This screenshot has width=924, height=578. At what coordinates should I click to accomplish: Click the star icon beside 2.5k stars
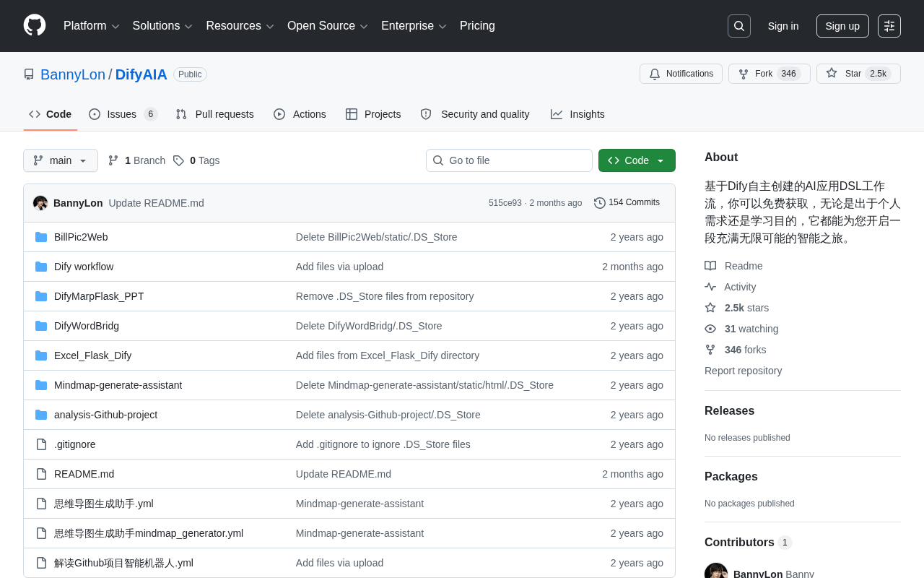click(710, 308)
